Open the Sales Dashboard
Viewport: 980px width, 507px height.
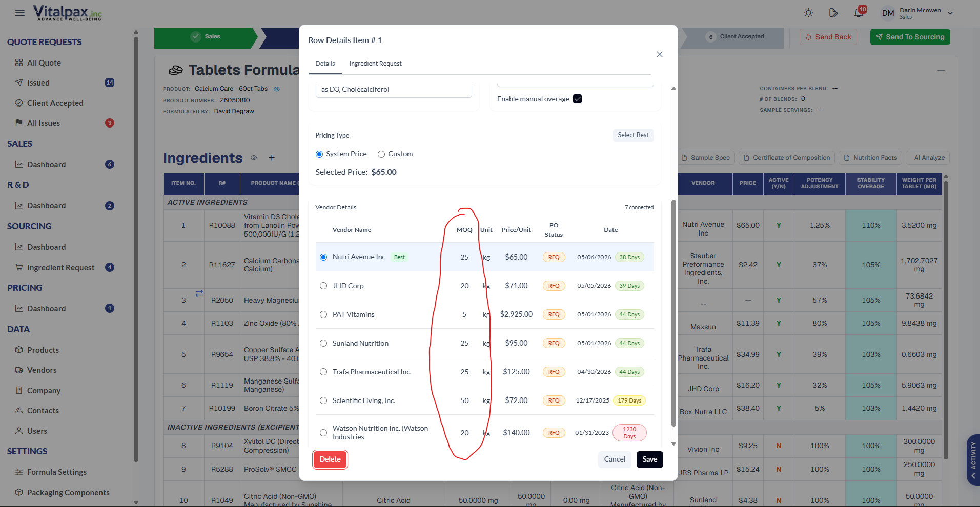[46, 164]
